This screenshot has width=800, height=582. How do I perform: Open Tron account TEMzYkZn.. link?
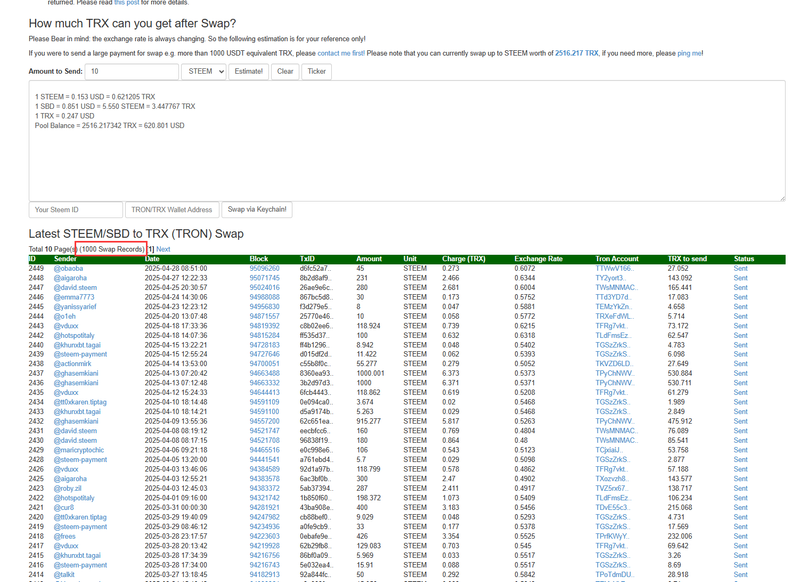coord(613,307)
